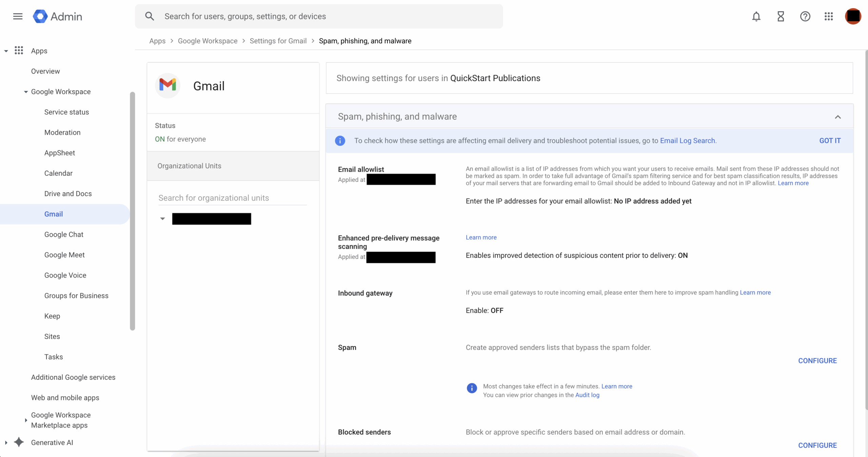The width and height of the screenshot is (868, 457).
Task: Collapse the Apps section in sidebar
Action: (6, 51)
